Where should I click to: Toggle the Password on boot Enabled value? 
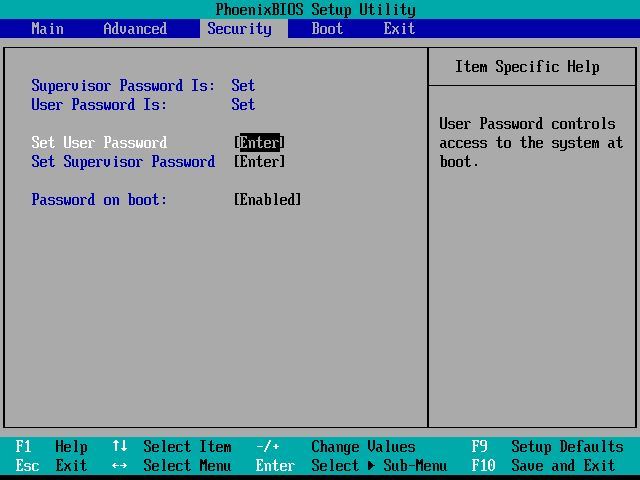coord(267,200)
